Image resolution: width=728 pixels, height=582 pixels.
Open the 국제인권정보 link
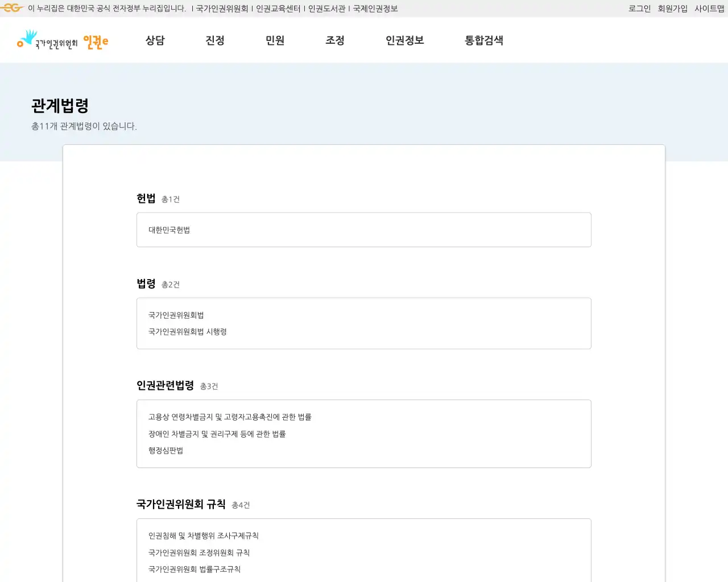tap(374, 8)
